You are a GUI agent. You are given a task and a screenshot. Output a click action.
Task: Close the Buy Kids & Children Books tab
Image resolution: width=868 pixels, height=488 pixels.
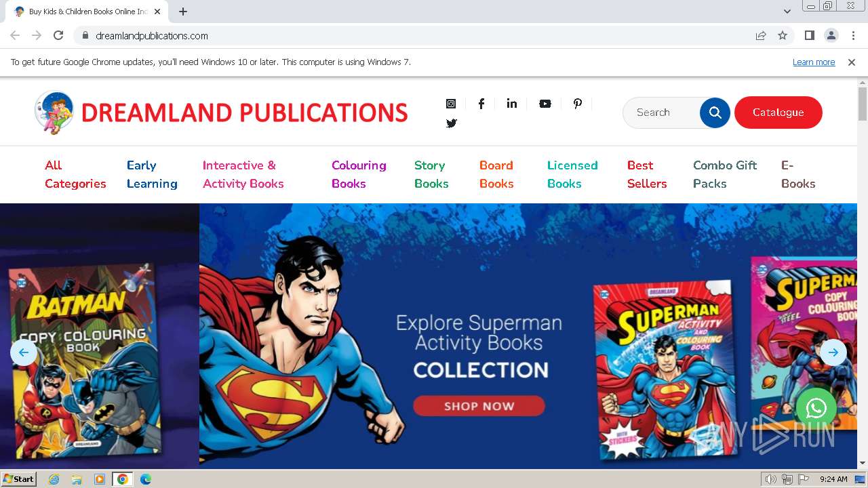pyautogui.click(x=158, y=12)
